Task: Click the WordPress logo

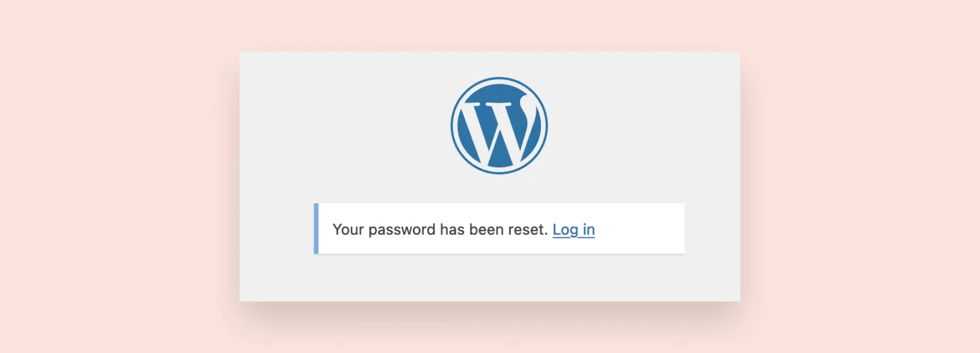Action: (499, 126)
